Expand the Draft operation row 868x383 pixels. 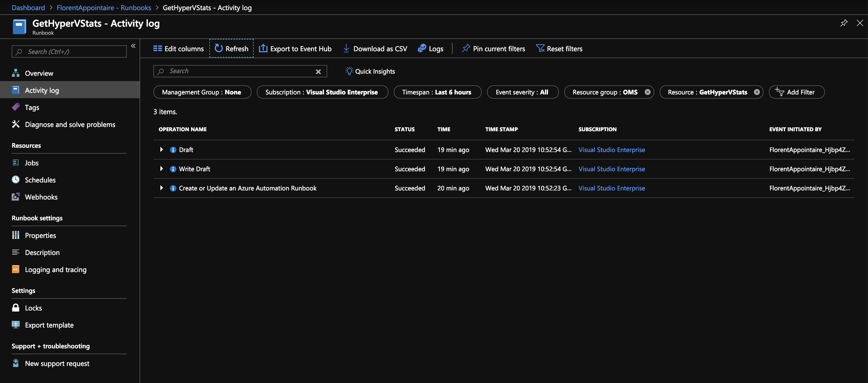pos(161,149)
